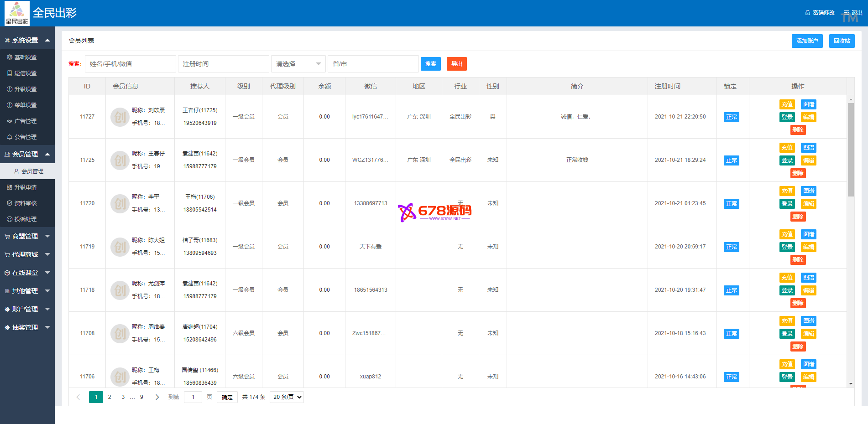Click the 姓名/手机/微信 search field
868x424 pixels.
click(x=130, y=64)
